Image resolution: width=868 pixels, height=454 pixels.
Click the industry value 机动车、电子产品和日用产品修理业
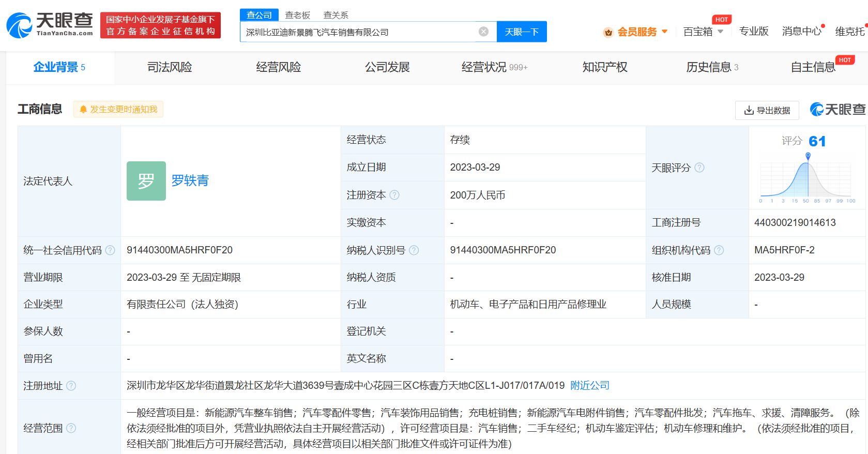(528, 304)
